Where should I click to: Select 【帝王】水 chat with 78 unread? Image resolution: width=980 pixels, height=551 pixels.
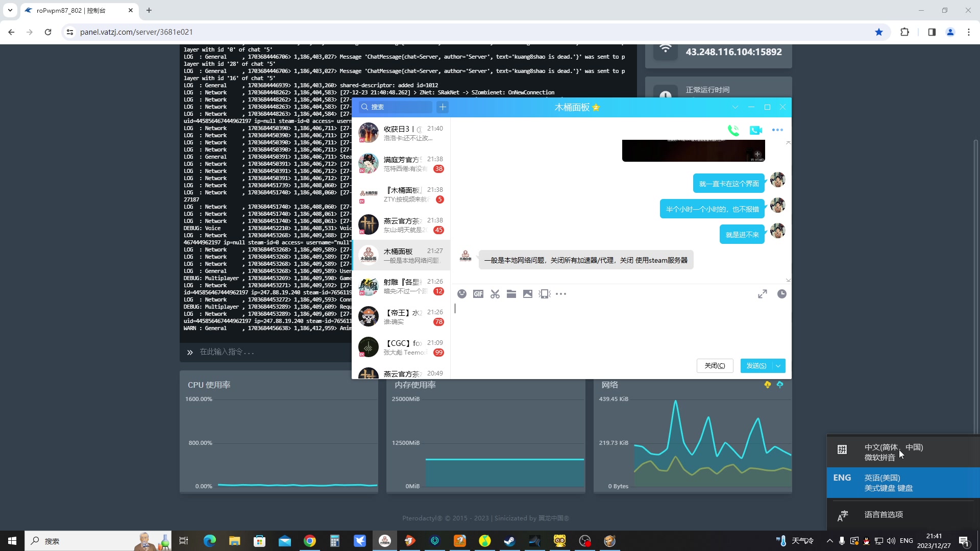401,316
